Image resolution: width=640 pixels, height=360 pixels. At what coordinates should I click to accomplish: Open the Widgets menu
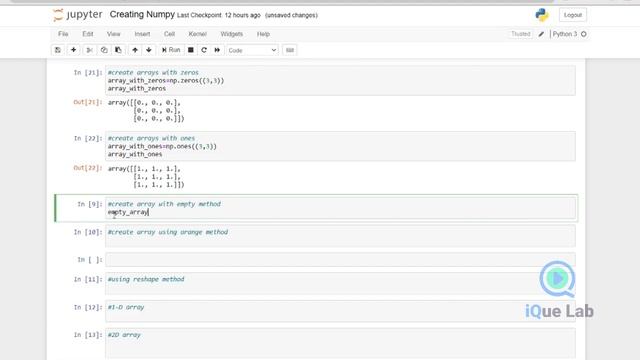point(231,34)
